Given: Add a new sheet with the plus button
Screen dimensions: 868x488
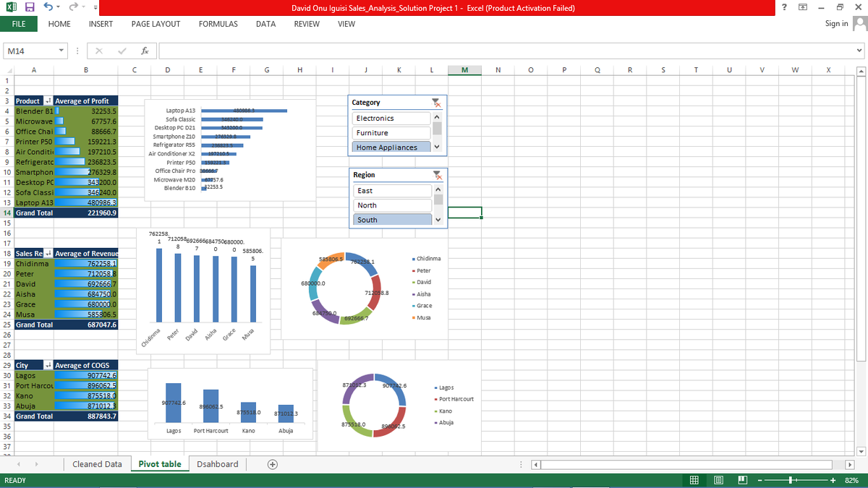Looking at the screenshot, I should [272, 463].
